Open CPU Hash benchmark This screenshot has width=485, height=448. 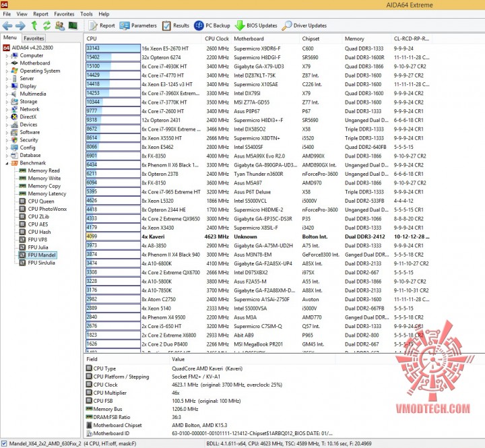[x=39, y=232]
